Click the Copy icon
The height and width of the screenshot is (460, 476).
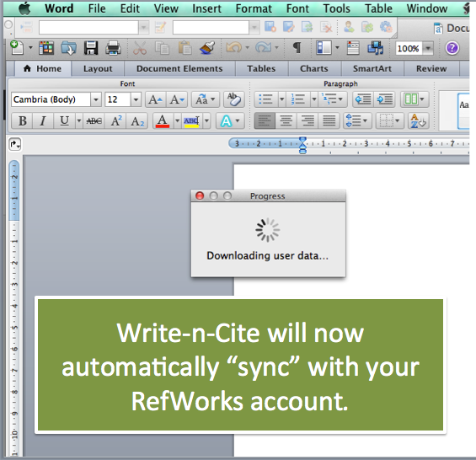tap(162, 48)
